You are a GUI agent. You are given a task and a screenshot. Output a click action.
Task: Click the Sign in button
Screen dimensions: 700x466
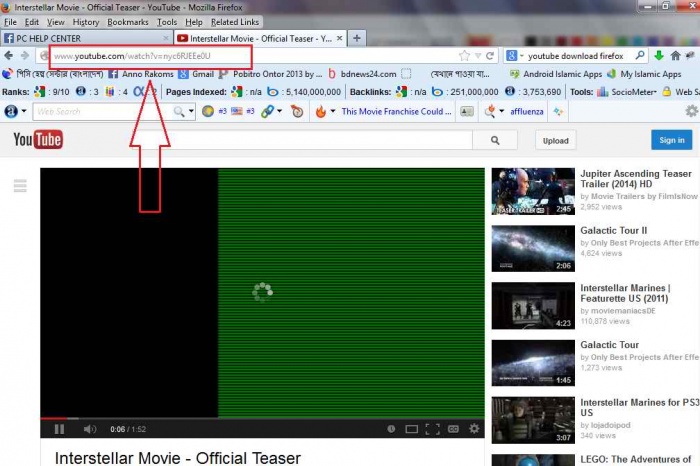click(x=671, y=140)
